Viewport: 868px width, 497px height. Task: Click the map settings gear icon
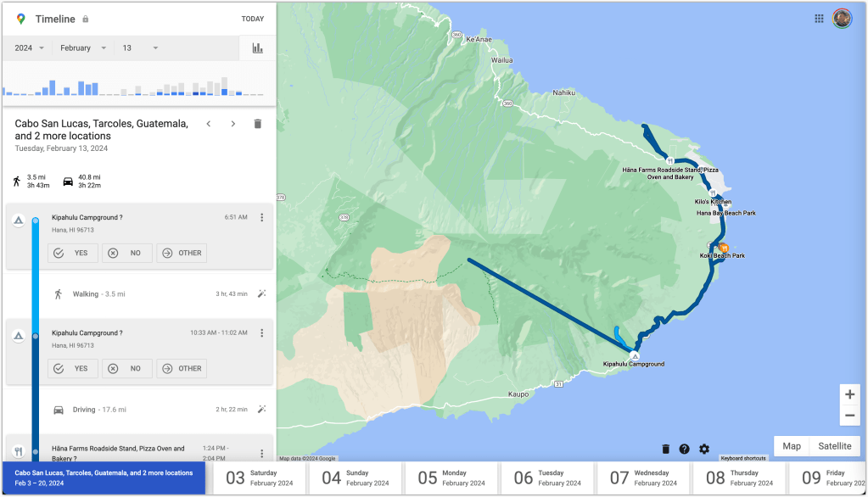704,449
